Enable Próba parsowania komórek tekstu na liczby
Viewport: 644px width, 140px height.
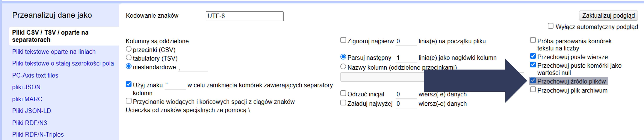533,40
